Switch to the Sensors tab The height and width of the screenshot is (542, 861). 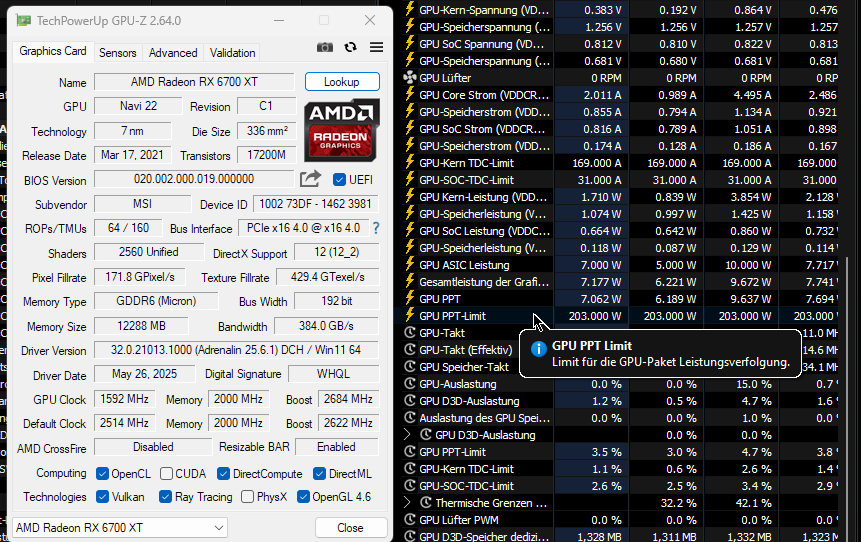tap(118, 53)
